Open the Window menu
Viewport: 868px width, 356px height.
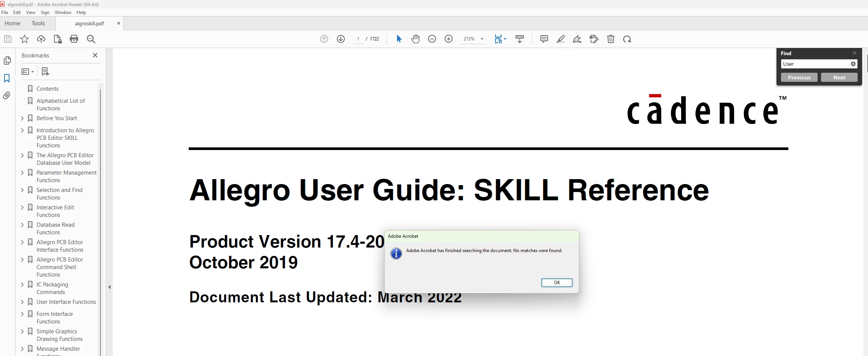[63, 12]
